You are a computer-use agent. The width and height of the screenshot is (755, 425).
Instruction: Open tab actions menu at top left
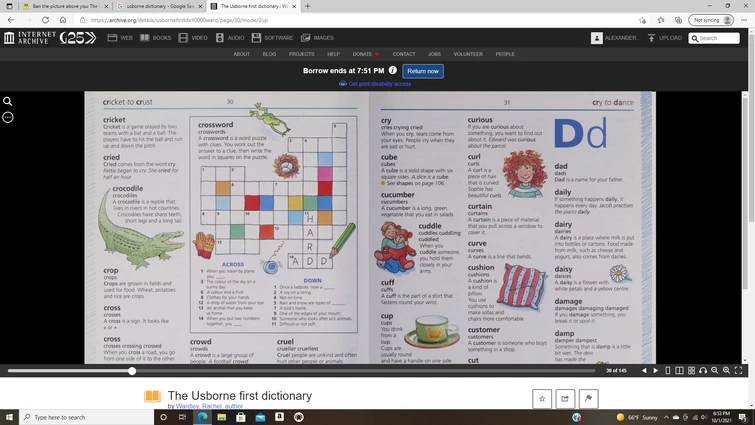click(9, 6)
